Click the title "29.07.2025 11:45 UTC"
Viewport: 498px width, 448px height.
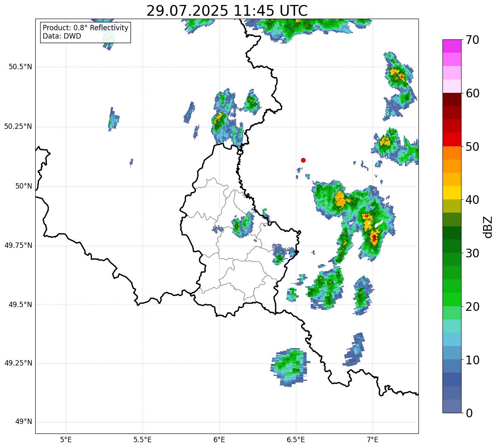[x=227, y=11]
